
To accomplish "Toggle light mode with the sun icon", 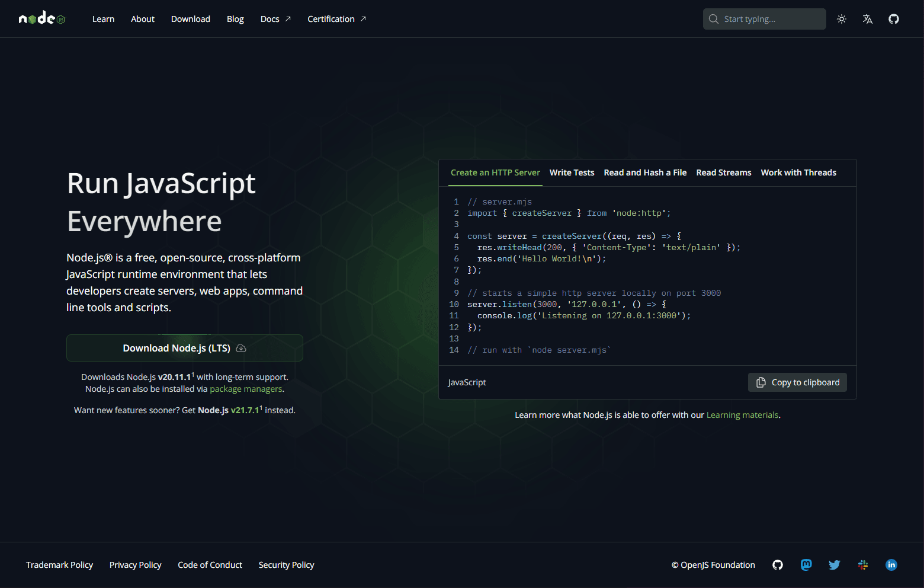I will (841, 18).
